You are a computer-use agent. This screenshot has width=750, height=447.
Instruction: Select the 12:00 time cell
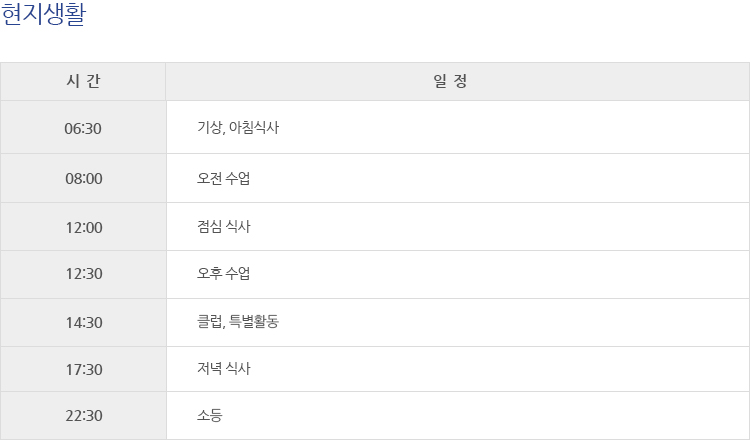pyautogui.click(x=83, y=227)
